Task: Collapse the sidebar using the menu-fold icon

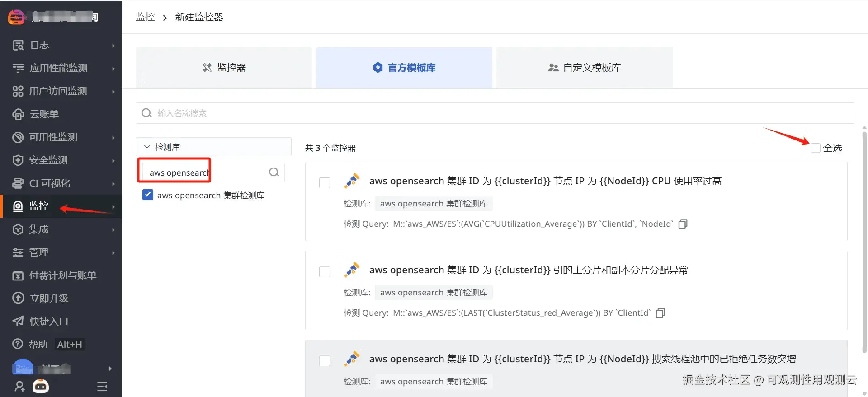Action: [102, 387]
